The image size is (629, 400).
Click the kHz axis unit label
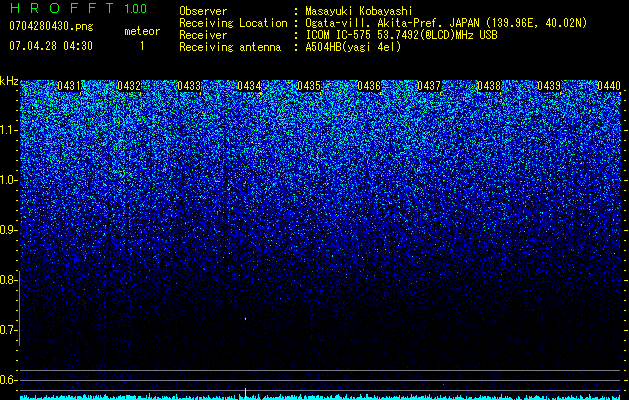[x=9, y=81]
